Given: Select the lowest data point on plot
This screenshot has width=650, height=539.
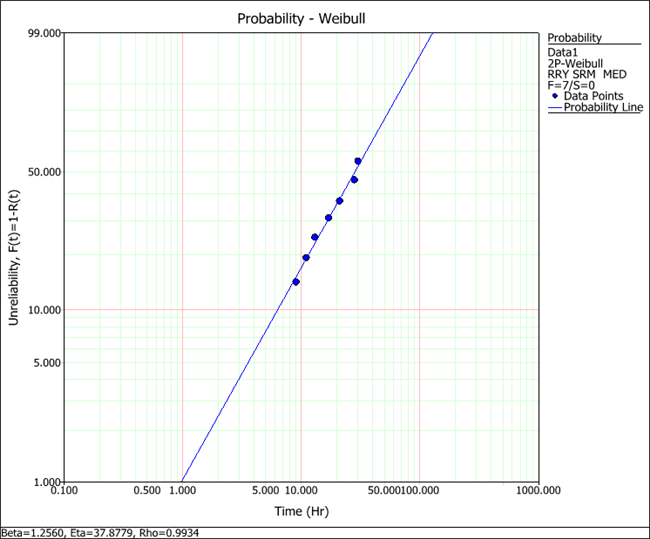Looking at the screenshot, I should point(296,282).
